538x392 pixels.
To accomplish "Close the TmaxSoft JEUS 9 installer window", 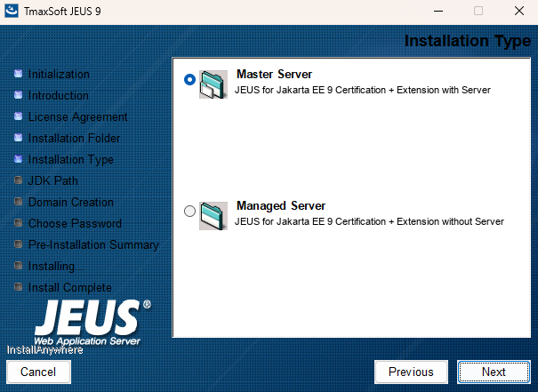I will (x=518, y=11).
